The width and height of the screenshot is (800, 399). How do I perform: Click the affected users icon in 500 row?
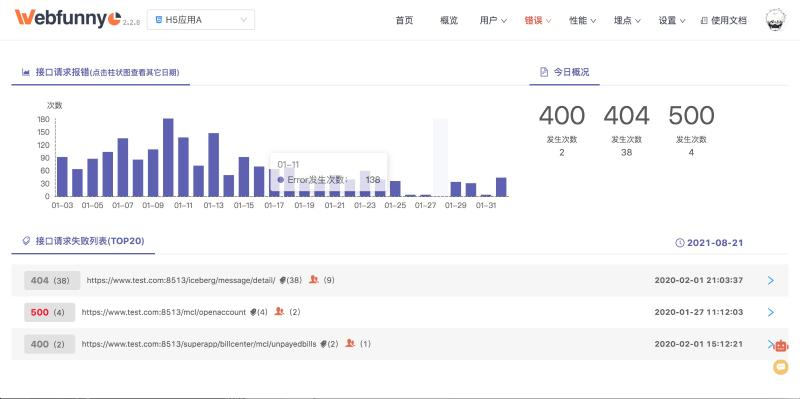[x=279, y=311]
